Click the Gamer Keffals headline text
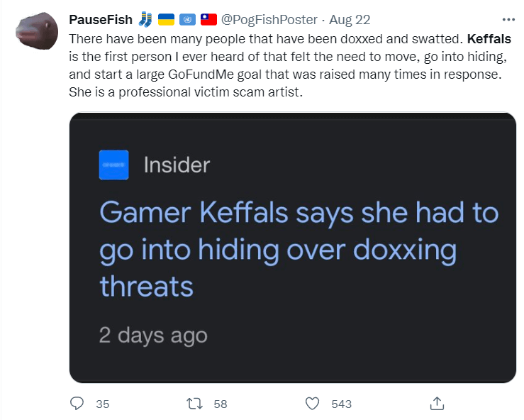Viewport: 524px width, 420px height. [x=299, y=249]
